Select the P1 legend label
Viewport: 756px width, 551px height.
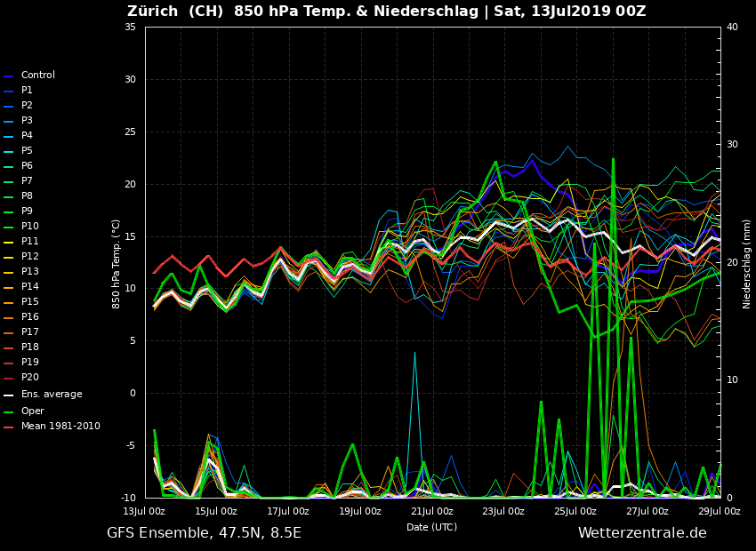pyautogui.click(x=27, y=91)
